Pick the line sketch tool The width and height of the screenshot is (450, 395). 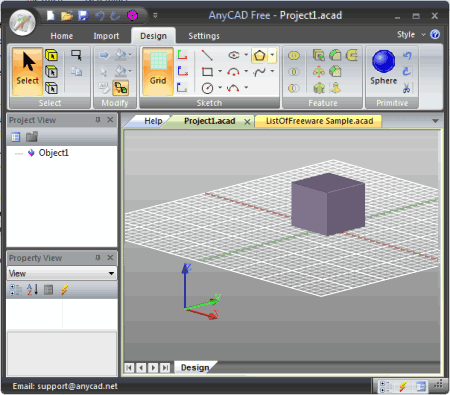pyautogui.click(x=207, y=55)
